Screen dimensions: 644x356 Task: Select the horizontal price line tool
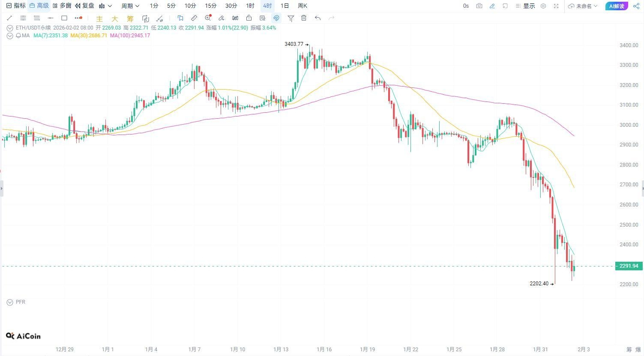point(51,18)
